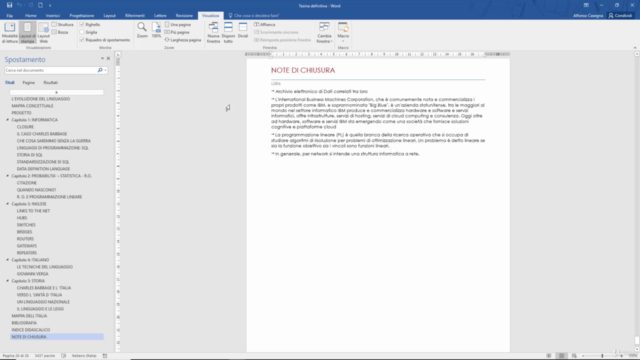Switch to Progettazione ribbon tab

click(82, 16)
